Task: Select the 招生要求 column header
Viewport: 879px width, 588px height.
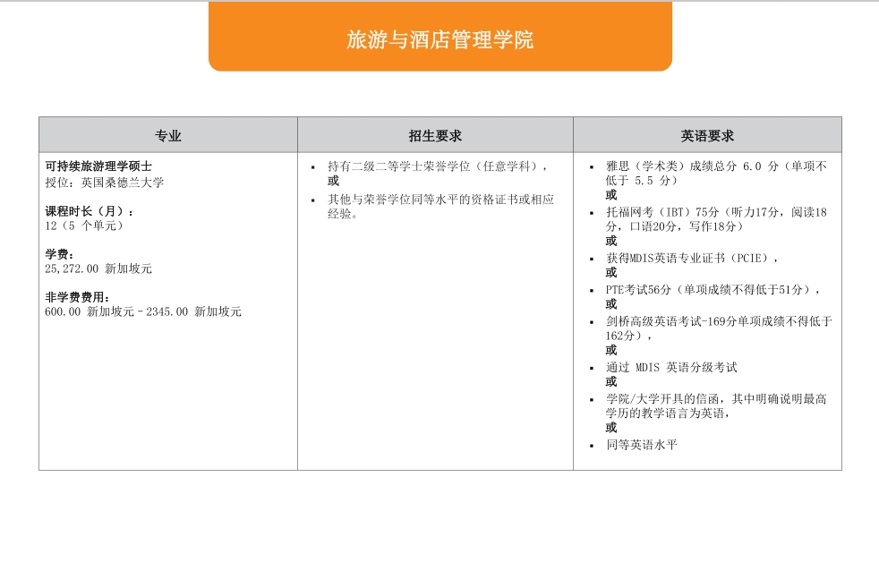Action: (435, 136)
